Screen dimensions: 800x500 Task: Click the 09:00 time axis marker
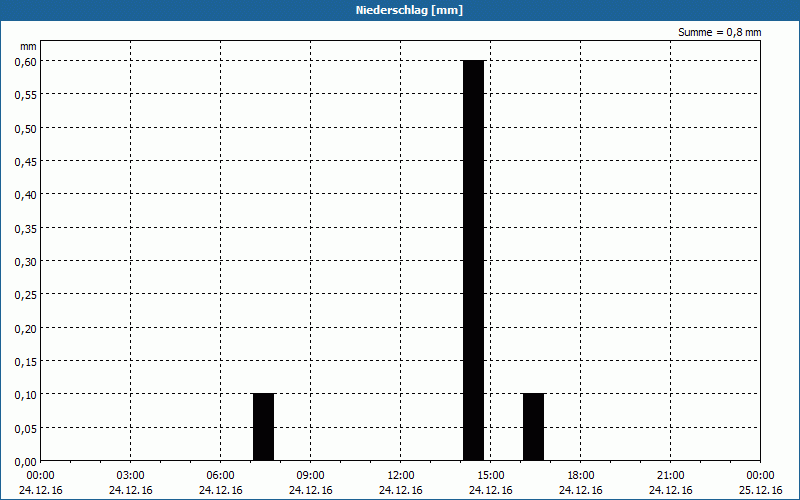[x=311, y=475]
